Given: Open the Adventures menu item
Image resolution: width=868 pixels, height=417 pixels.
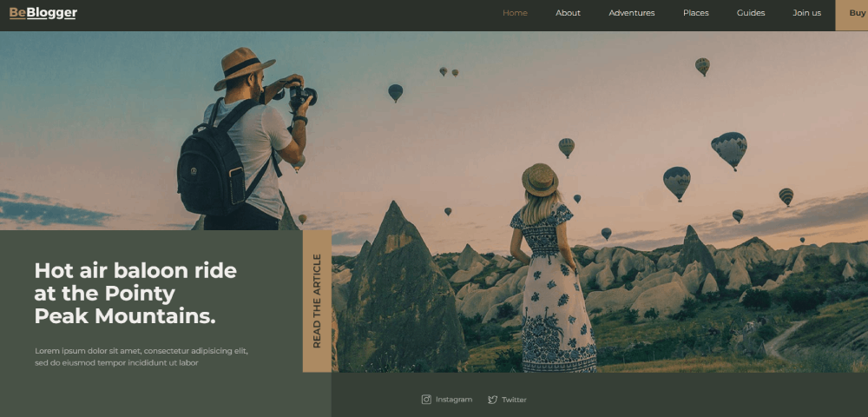Looking at the screenshot, I should point(632,13).
